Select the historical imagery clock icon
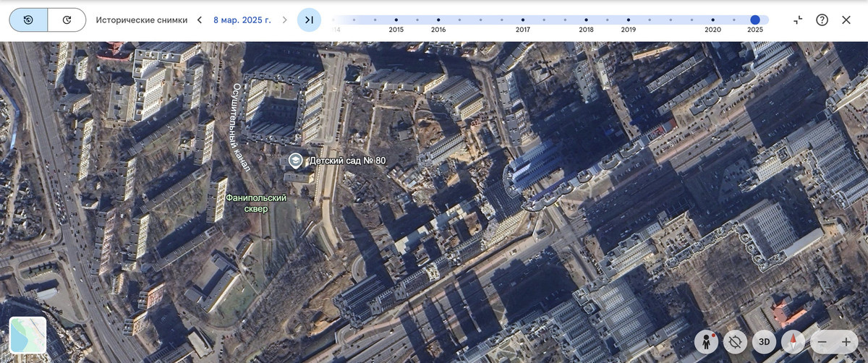This screenshot has width=868, height=363. tap(28, 20)
